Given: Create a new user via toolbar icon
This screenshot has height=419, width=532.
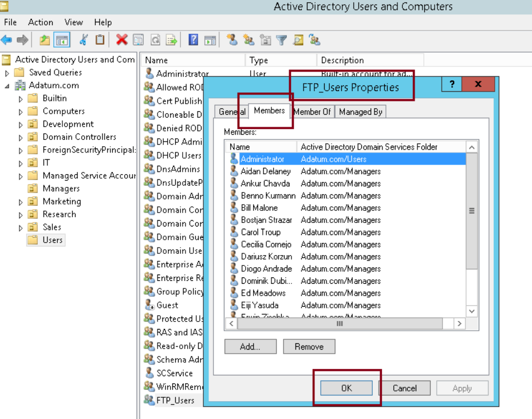Looking at the screenshot, I should click(232, 40).
